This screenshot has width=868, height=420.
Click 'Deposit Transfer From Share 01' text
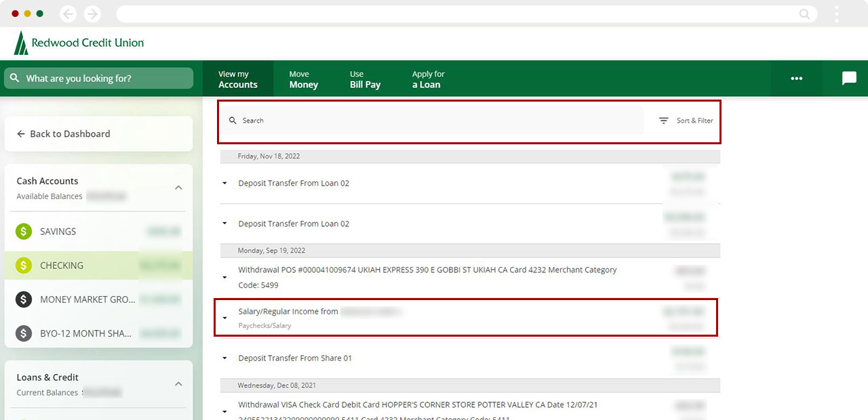(295, 358)
